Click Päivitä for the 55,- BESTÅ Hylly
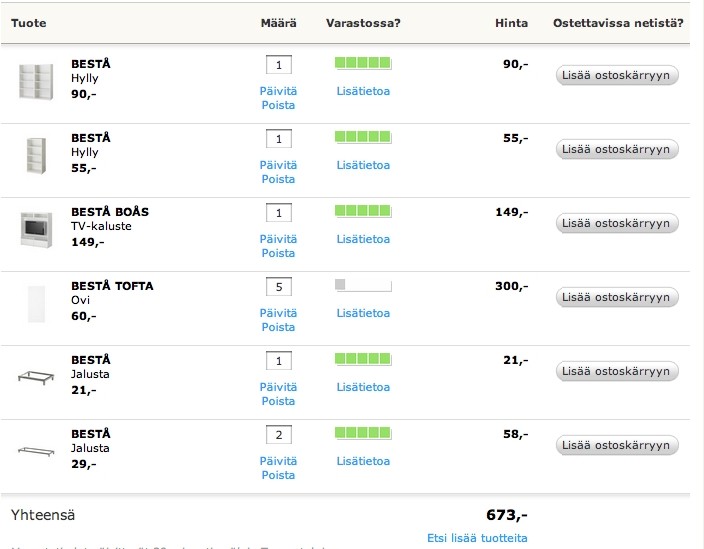 tap(278, 165)
